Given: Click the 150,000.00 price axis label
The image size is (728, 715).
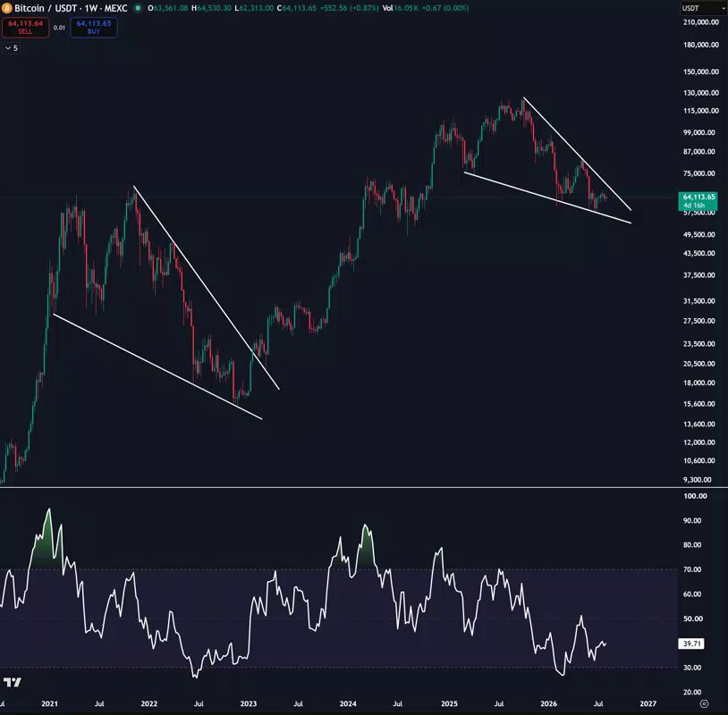Looking at the screenshot, I should tap(701, 71).
